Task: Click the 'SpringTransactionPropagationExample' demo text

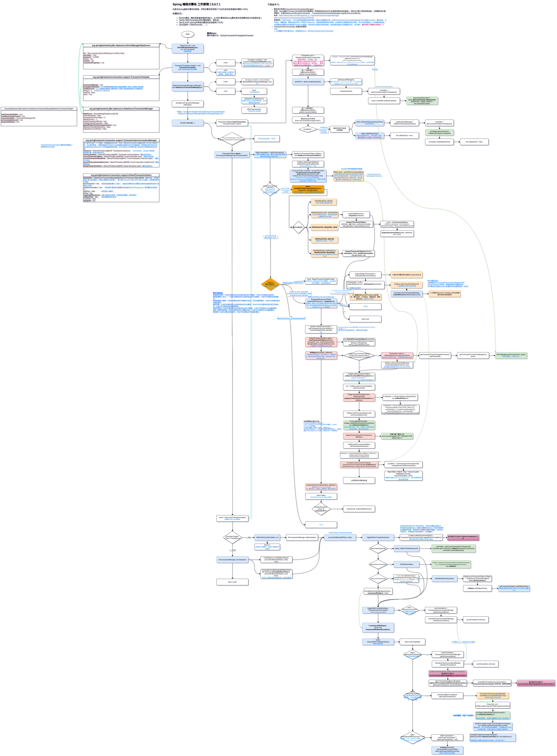Action: pyautogui.click(x=236, y=35)
